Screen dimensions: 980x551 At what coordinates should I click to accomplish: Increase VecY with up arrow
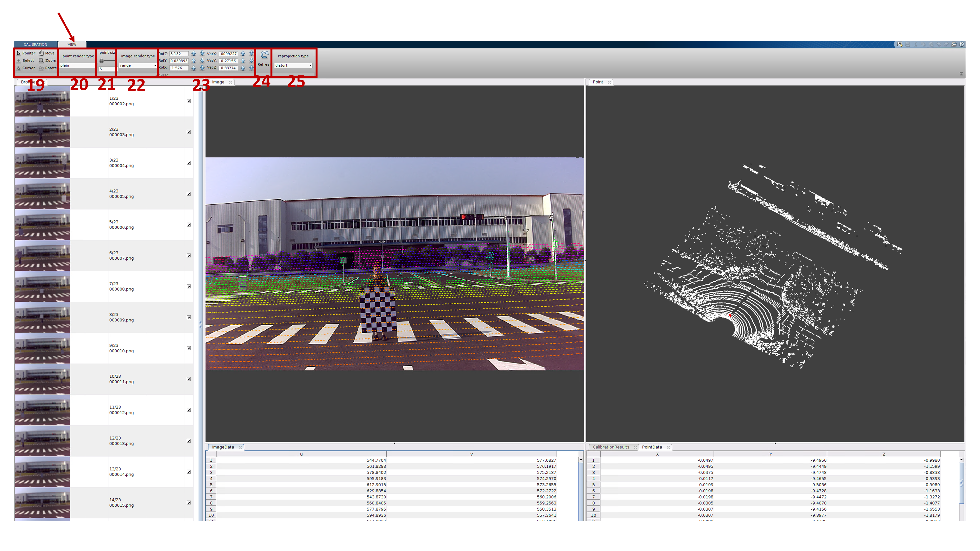click(243, 61)
